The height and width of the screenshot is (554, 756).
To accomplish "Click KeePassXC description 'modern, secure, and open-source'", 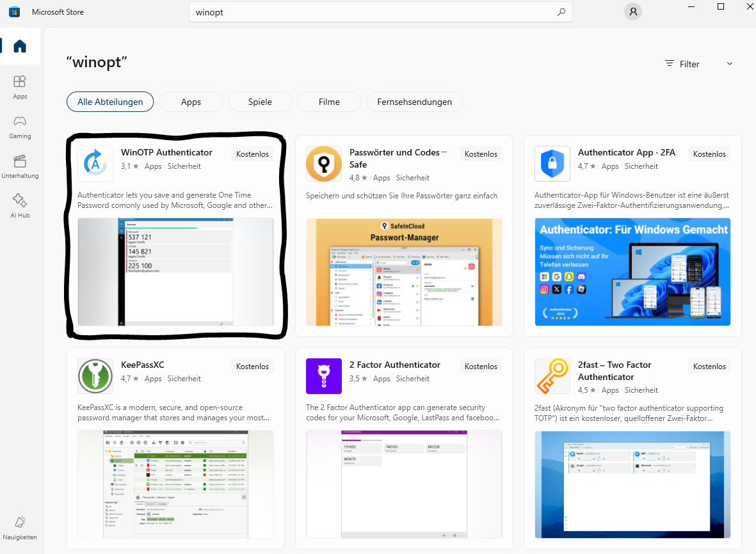I will point(173,413).
